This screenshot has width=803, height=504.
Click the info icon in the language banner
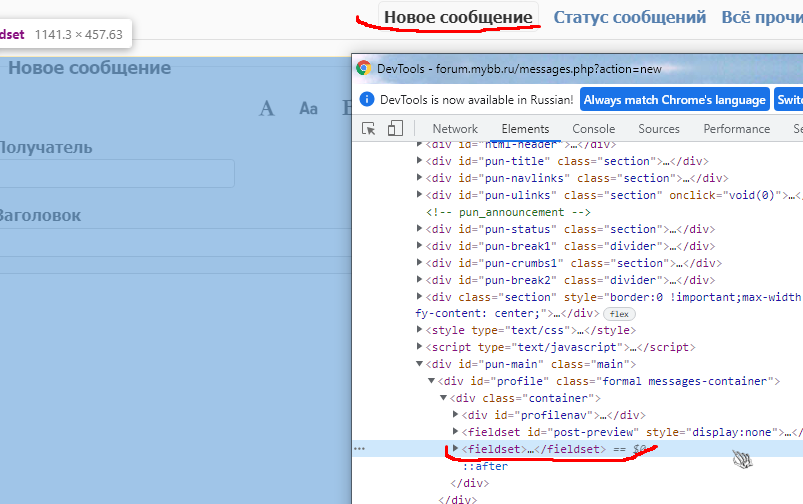click(x=367, y=99)
